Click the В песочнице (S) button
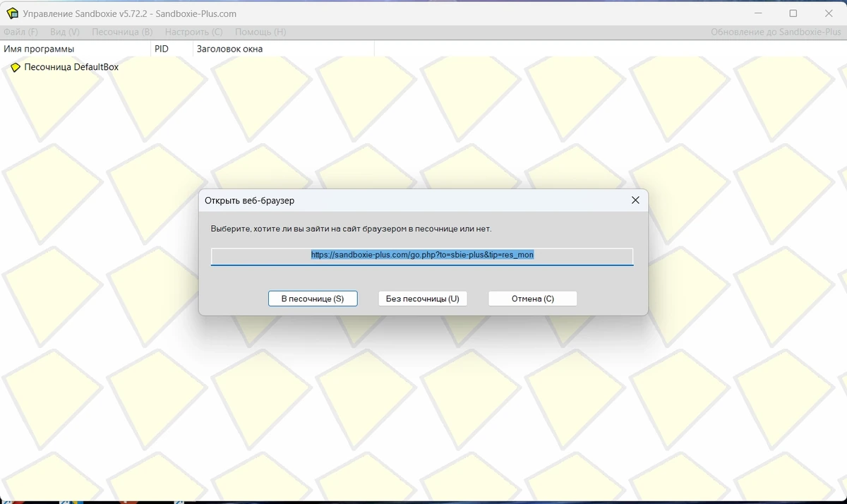 [x=313, y=299]
